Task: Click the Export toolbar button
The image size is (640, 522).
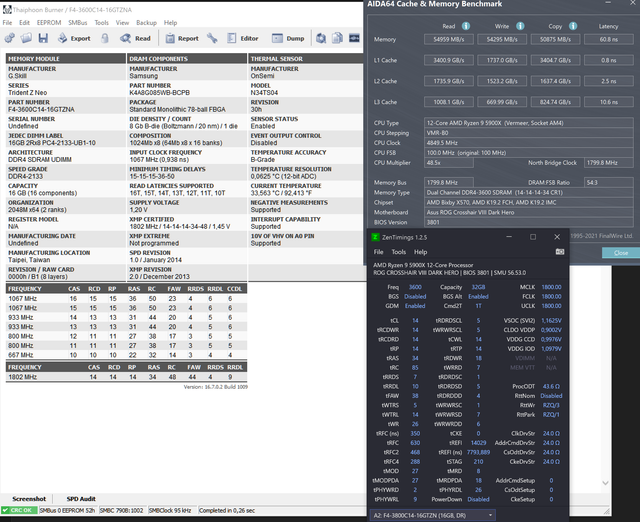Action: [74, 38]
